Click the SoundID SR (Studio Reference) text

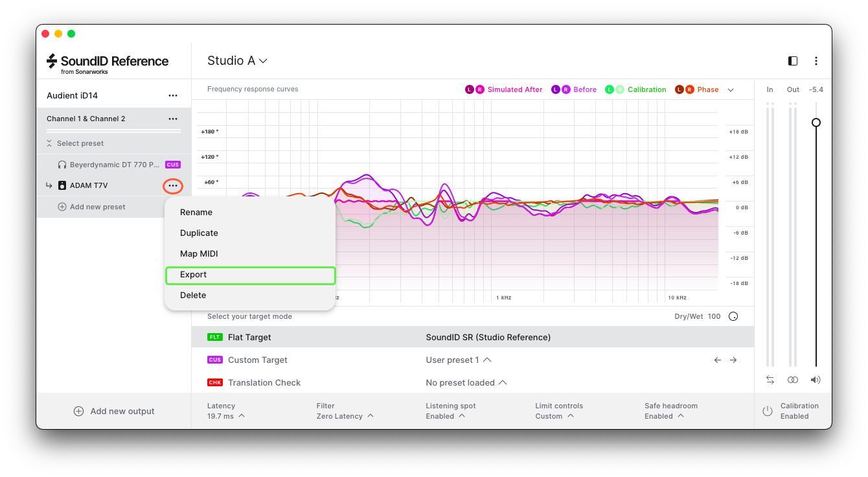[488, 338]
